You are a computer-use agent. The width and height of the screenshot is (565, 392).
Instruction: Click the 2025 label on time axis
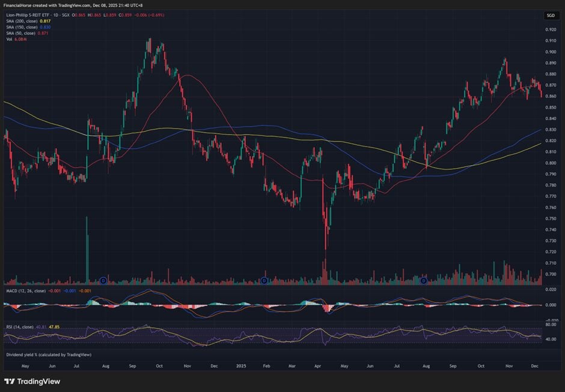241,365
